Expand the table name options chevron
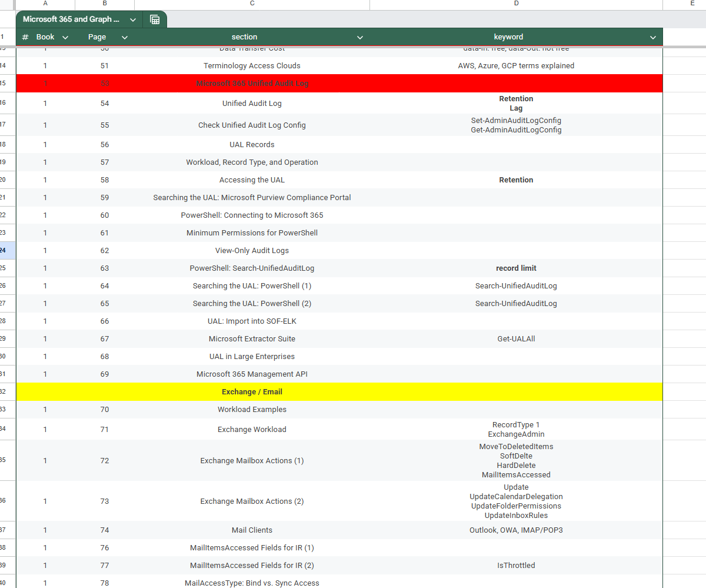Screen dimensions: 706x588 click(133, 19)
